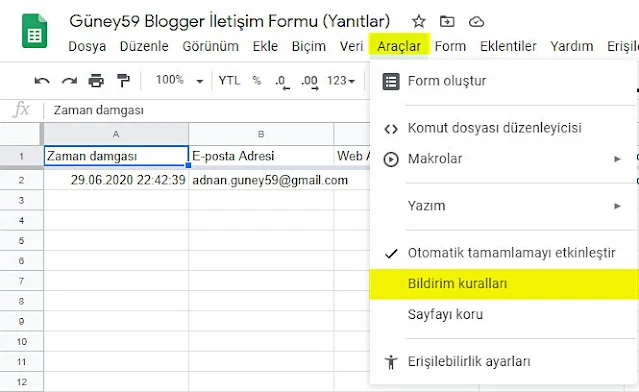Select row 8 header
The image size is (639, 392).
click(21, 301)
